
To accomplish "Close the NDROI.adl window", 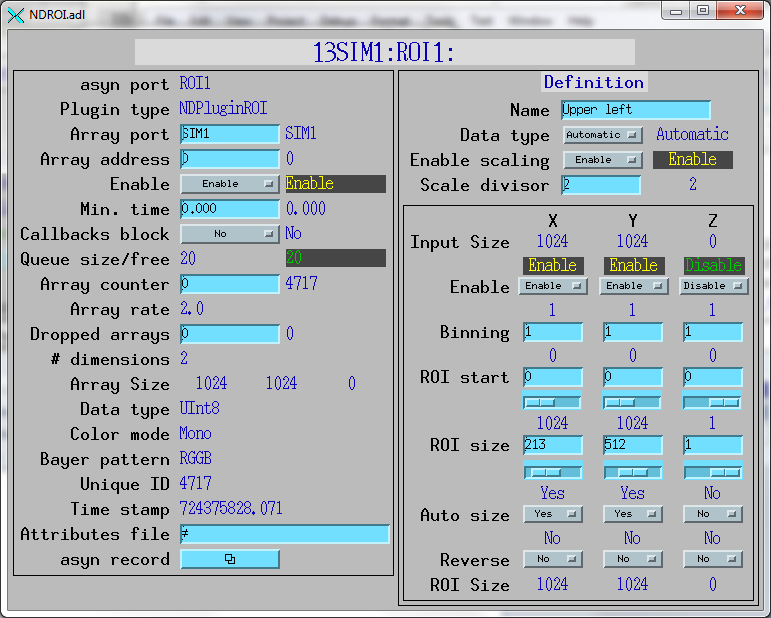I will pyautogui.click(x=741, y=10).
